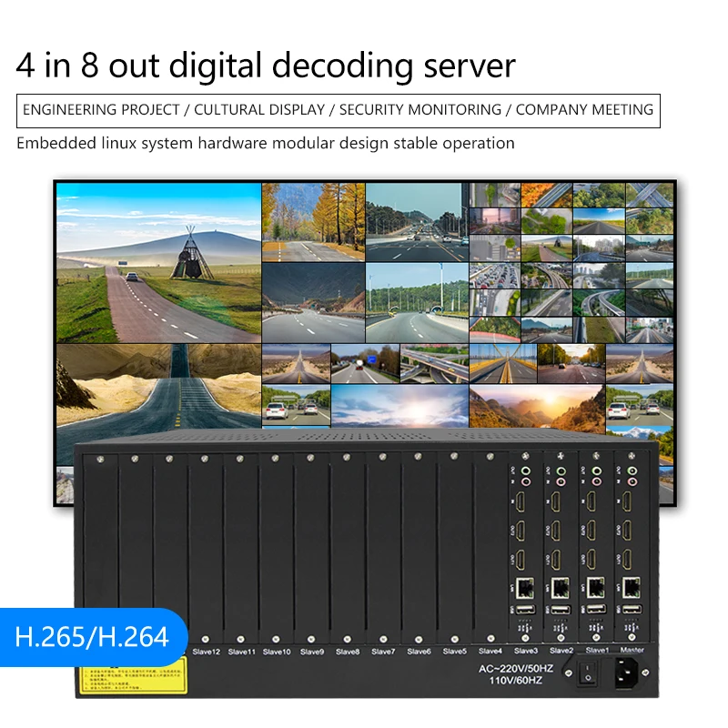Viewport: 728px width, 728px height.
Task: Click the green audio jack on the Slave3 card
Action: tap(526, 470)
